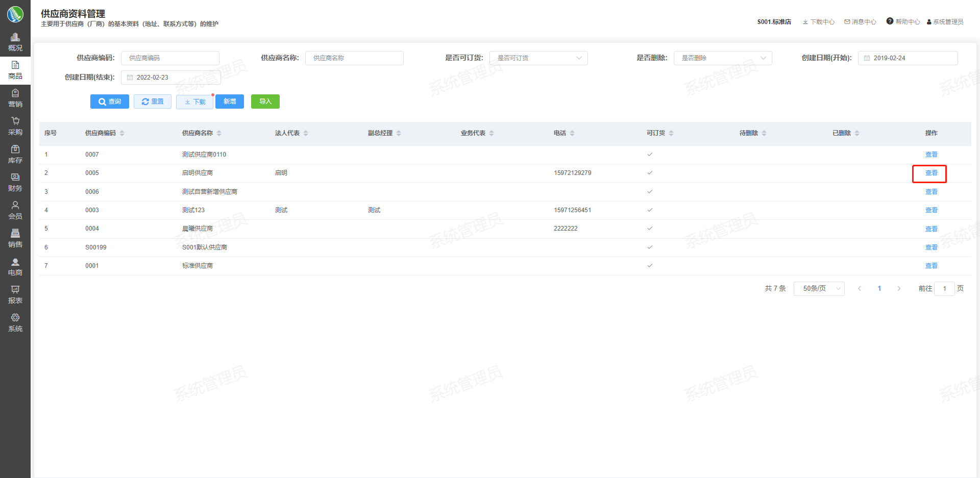The image size is (980, 478).
Task: Focus the 供应商名称 search input
Action: [x=354, y=58]
